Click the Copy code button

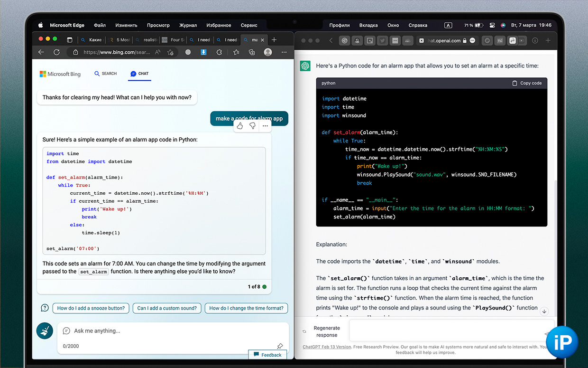[526, 83]
